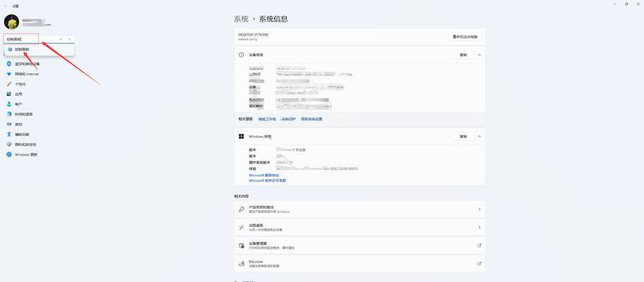Open 蓝牙和其他设备 via its Bluetooth icon
The width and height of the screenshot is (644, 282).
[x=9, y=63]
